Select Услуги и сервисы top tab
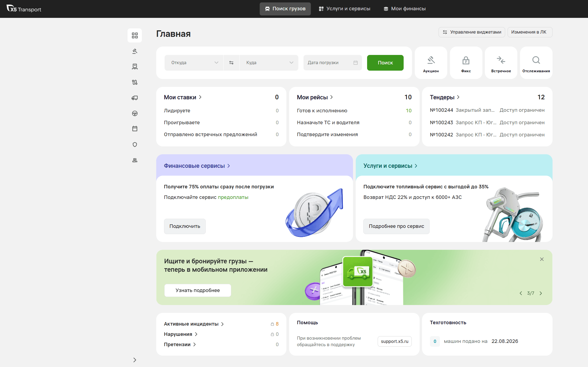Image resolution: width=588 pixels, height=367 pixels. coord(344,9)
